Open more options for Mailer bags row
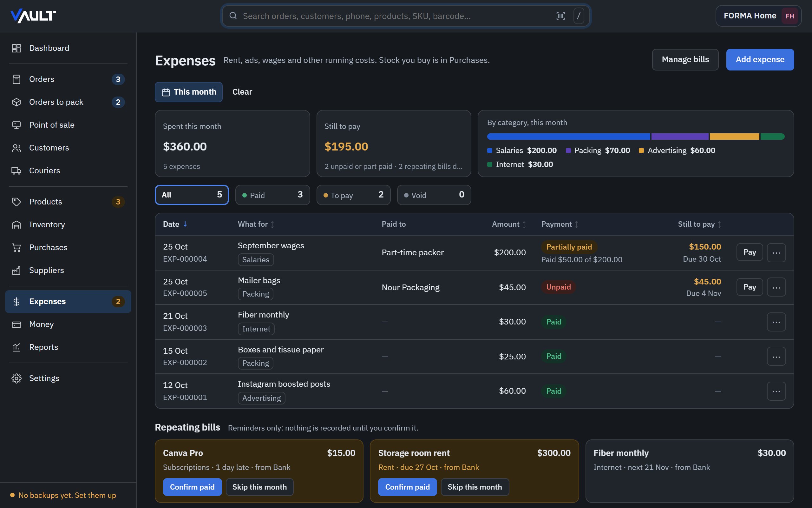This screenshot has width=812, height=508. coord(776,287)
